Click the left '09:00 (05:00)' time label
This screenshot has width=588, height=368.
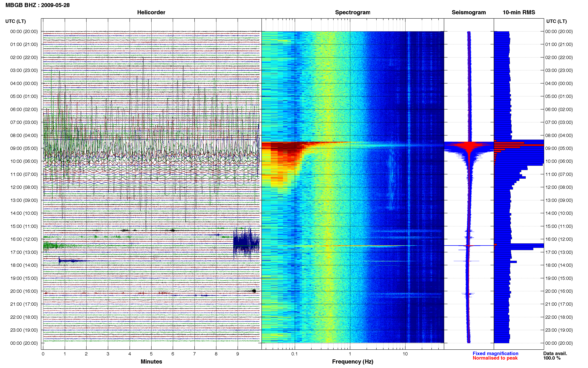(24, 148)
